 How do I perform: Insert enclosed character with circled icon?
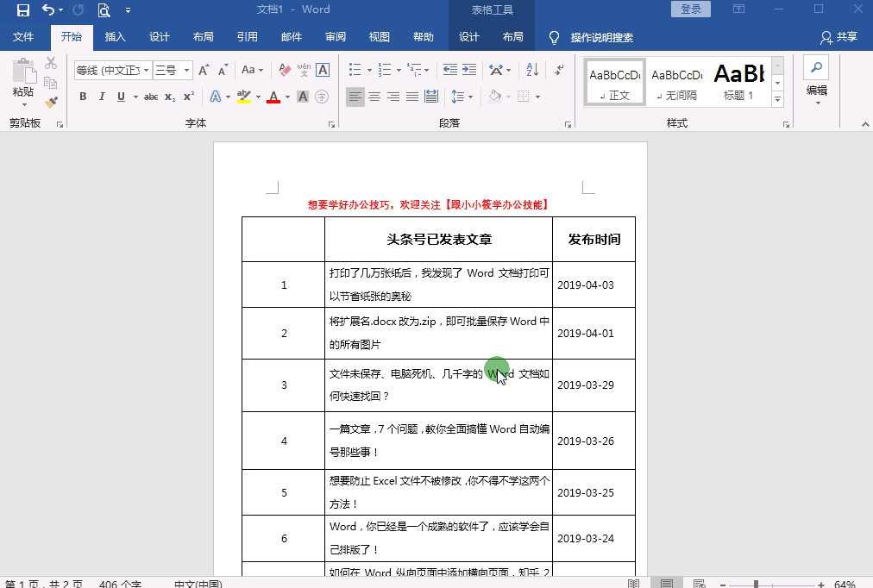(x=322, y=97)
